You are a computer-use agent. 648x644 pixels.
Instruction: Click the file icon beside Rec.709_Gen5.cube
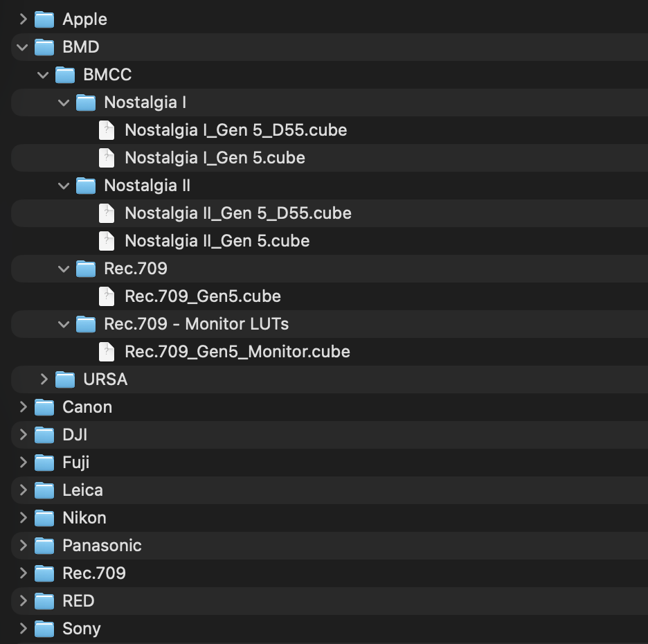pyautogui.click(x=107, y=296)
